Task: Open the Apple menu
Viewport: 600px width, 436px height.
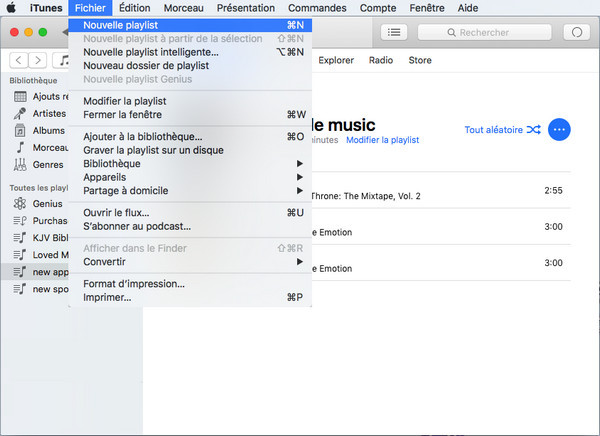Action: click(11, 7)
